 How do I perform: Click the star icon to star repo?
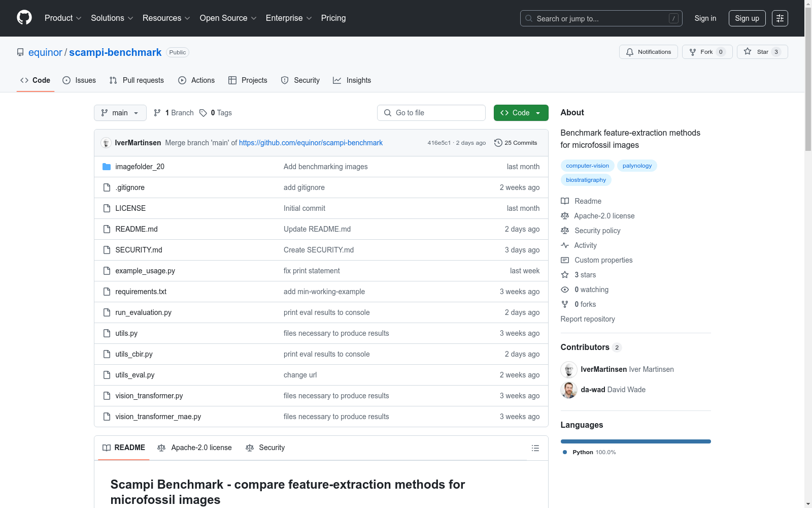pos(748,51)
